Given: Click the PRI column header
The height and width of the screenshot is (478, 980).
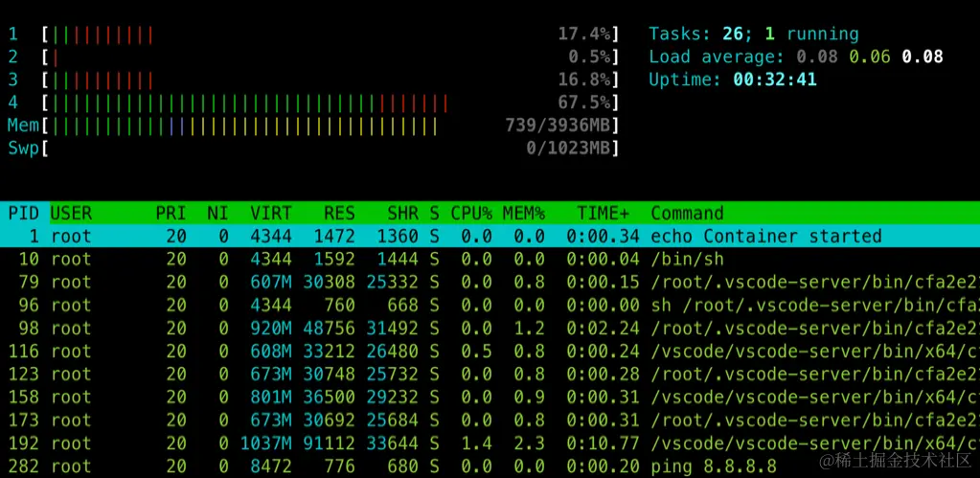Looking at the screenshot, I should pos(171,213).
